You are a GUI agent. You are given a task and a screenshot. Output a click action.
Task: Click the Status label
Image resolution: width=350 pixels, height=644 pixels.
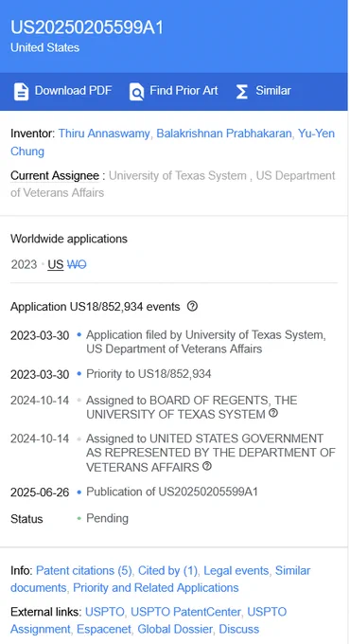click(26, 519)
